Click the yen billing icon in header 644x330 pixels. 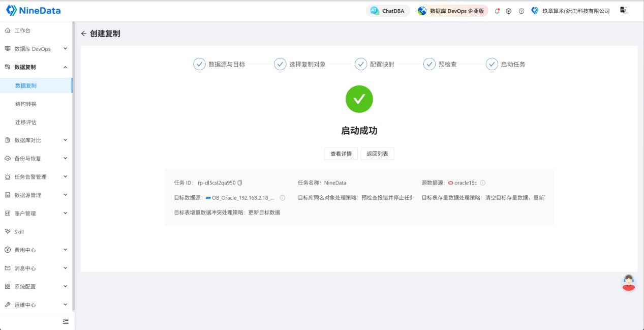pos(508,11)
